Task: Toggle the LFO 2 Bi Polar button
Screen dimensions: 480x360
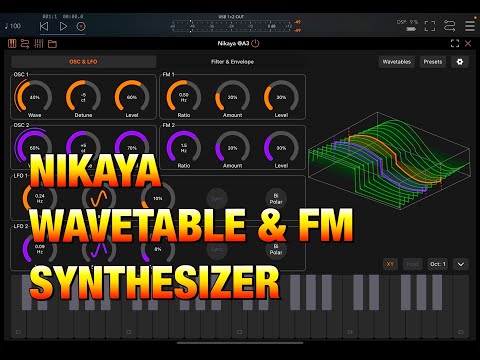Action: click(276, 249)
